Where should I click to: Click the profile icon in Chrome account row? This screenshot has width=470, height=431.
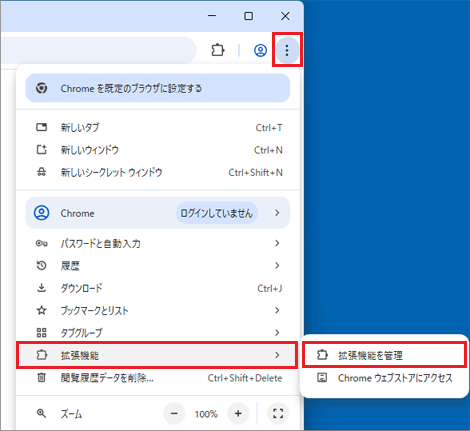[x=42, y=213]
